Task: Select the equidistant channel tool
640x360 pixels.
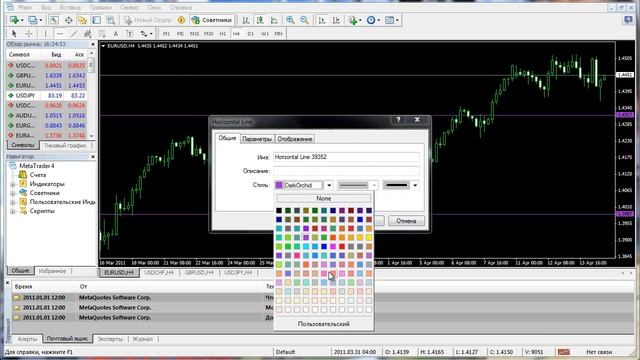Action: pyautogui.click(x=88, y=33)
